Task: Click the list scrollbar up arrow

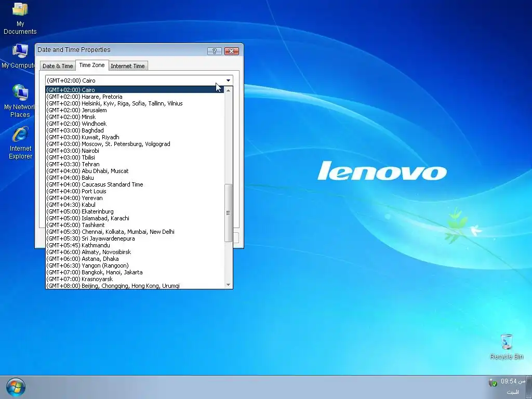Action: click(x=229, y=90)
